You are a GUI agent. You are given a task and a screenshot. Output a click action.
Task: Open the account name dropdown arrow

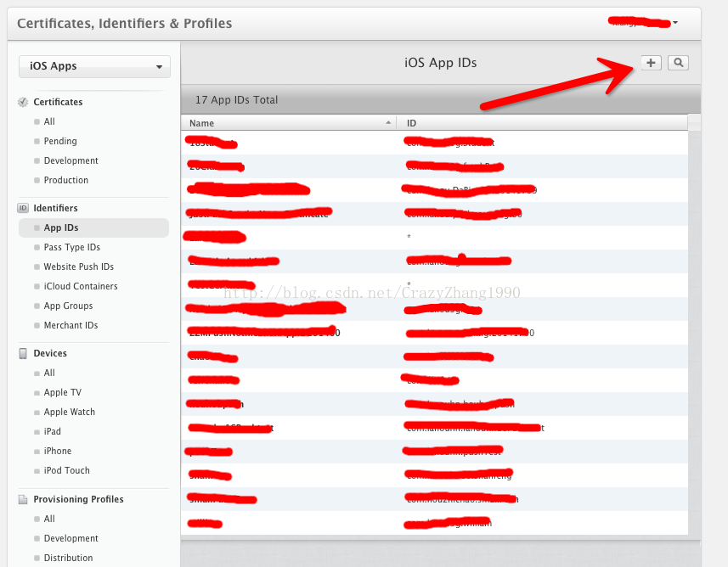675,22
